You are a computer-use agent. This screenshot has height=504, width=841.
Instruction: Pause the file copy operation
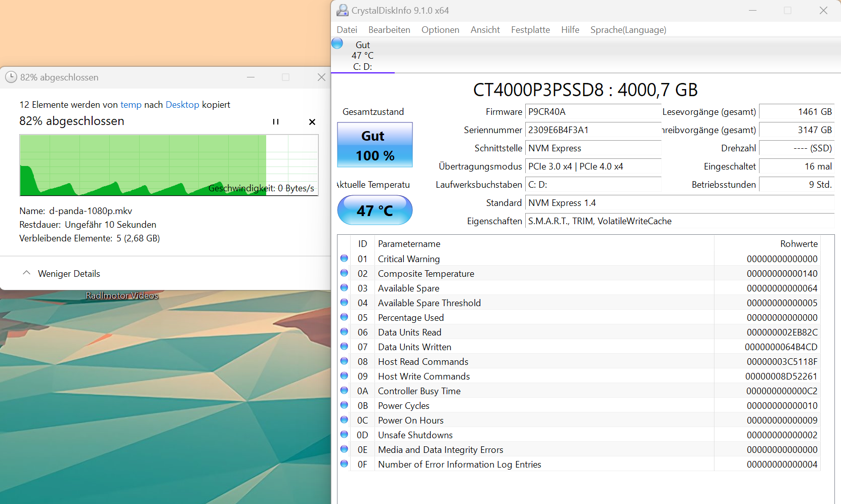(276, 121)
